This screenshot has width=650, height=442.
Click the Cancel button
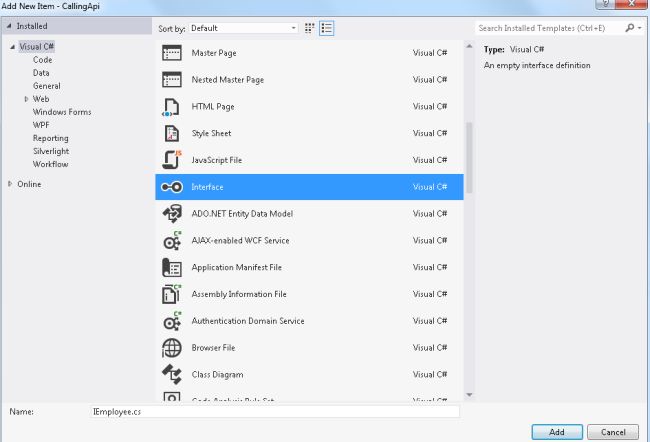(613, 432)
